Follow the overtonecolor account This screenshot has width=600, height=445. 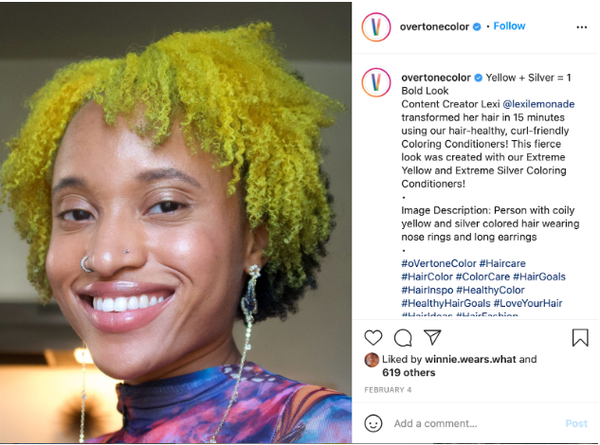(509, 26)
